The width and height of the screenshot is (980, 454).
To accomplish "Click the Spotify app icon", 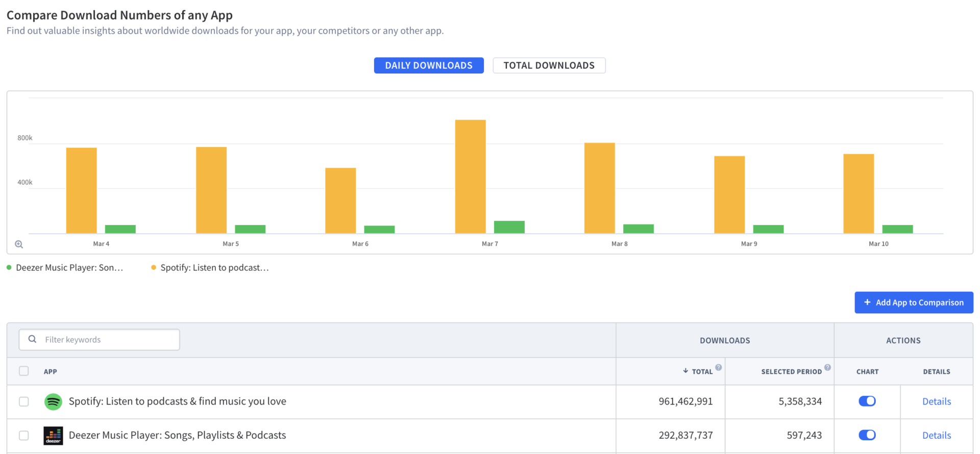I will pyautogui.click(x=53, y=401).
